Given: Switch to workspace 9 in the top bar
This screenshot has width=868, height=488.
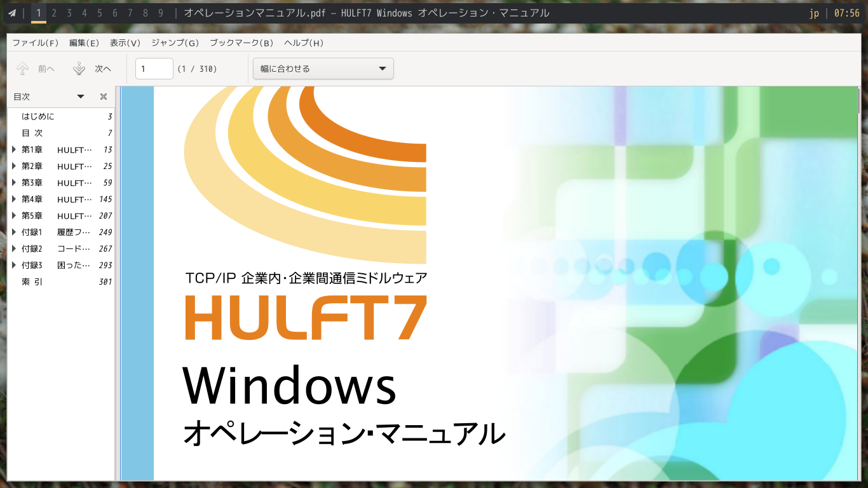Looking at the screenshot, I should 161,13.
